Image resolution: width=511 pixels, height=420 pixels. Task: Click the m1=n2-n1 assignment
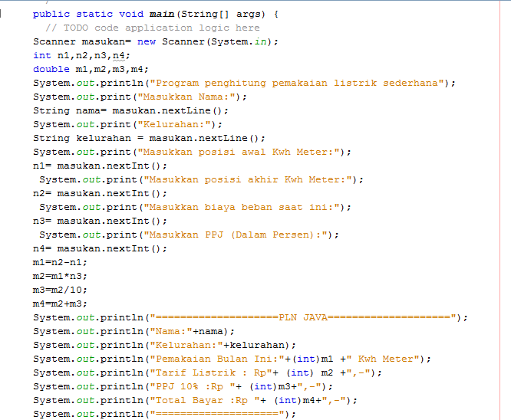coord(60,262)
